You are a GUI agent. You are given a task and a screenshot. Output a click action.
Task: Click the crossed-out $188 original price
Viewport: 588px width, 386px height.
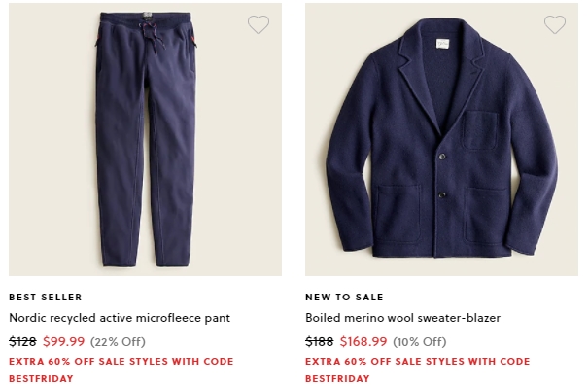pos(319,341)
